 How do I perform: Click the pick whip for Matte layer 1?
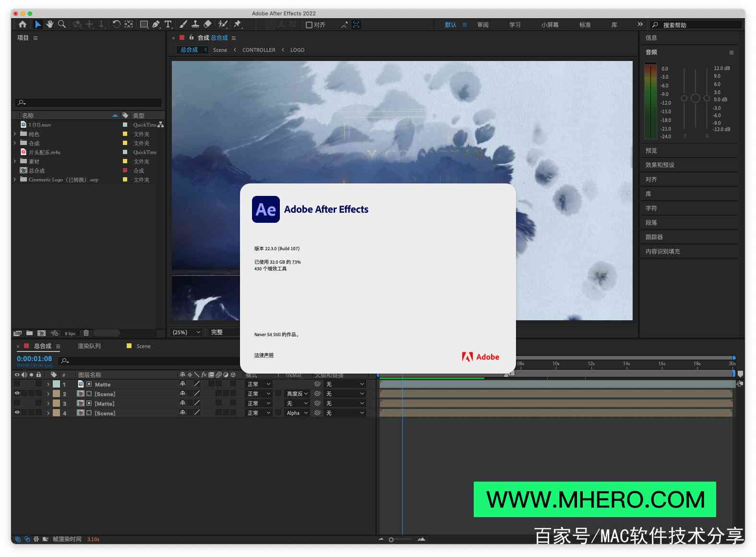tap(317, 384)
